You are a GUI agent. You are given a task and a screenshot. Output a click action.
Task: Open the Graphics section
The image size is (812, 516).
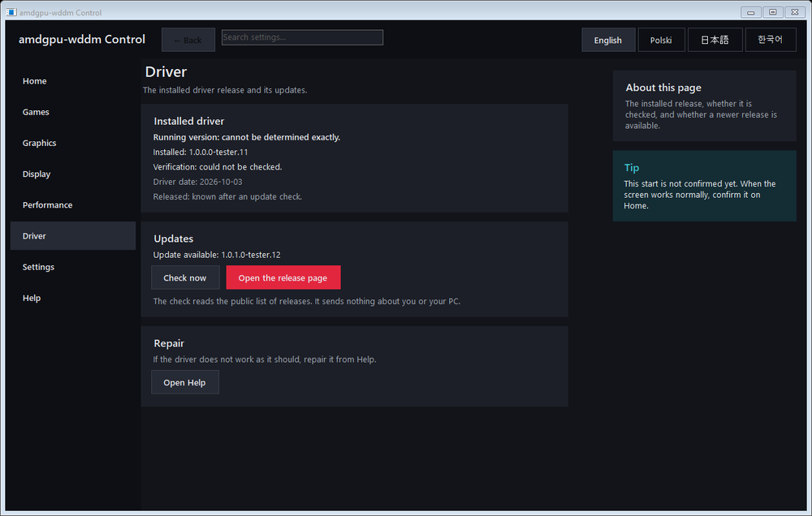pyautogui.click(x=72, y=143)
